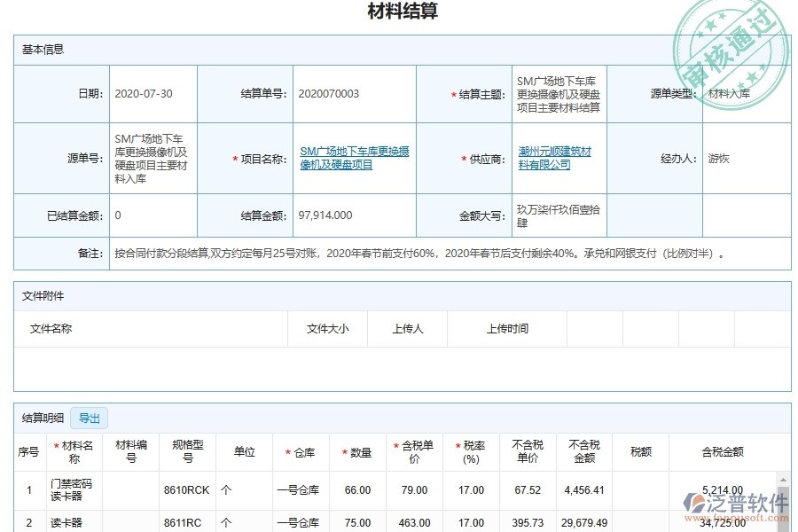Open the 潮州元顺建筑材料有限公司 supplier link

pyautogui.click(x=553, y=159)
